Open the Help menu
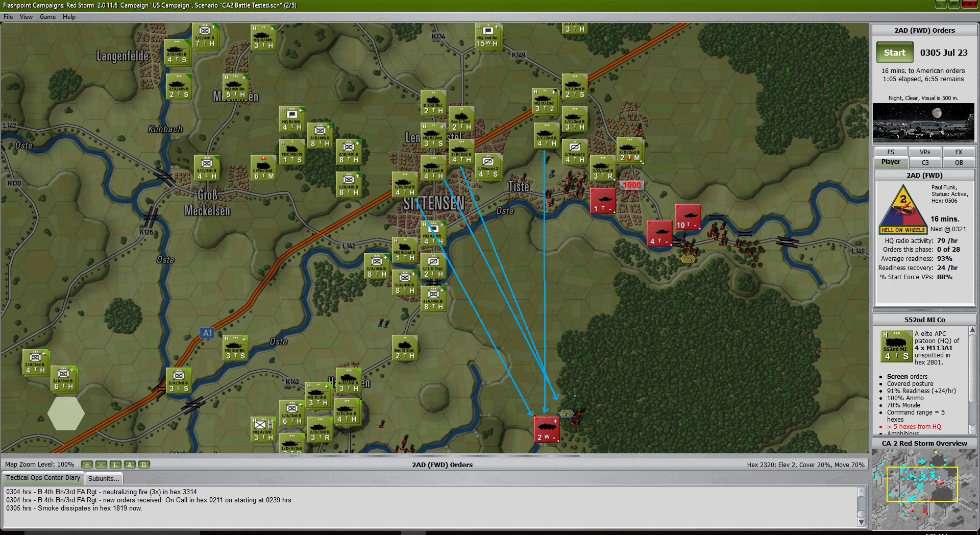Viewport: 980px width, 535px height. 69,17
